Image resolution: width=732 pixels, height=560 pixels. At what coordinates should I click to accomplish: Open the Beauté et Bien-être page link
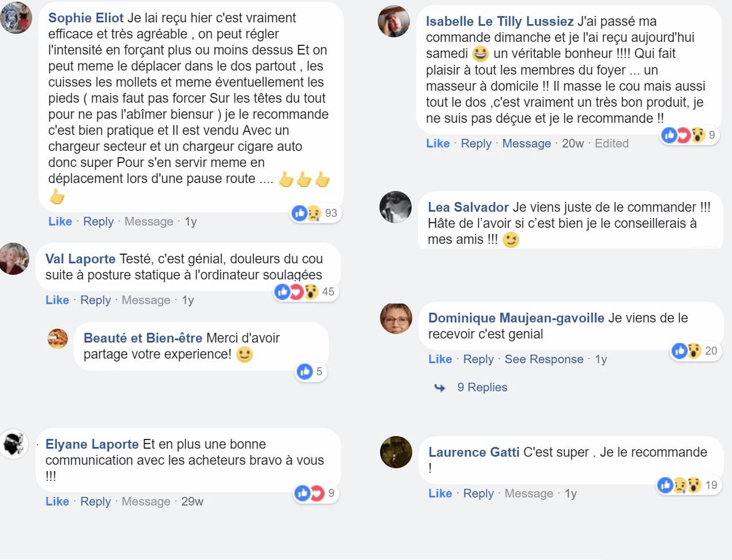pyautogui.click(x=142, y=338)
